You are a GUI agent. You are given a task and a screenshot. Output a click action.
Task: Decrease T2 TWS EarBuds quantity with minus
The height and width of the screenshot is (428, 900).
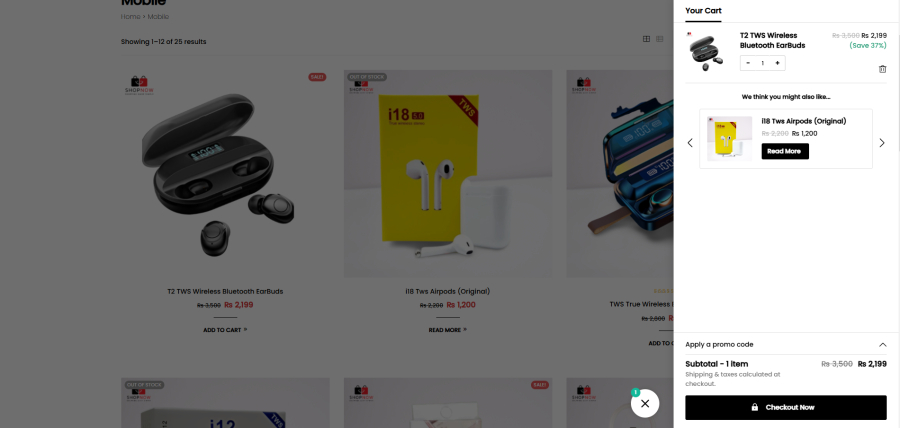748,63
